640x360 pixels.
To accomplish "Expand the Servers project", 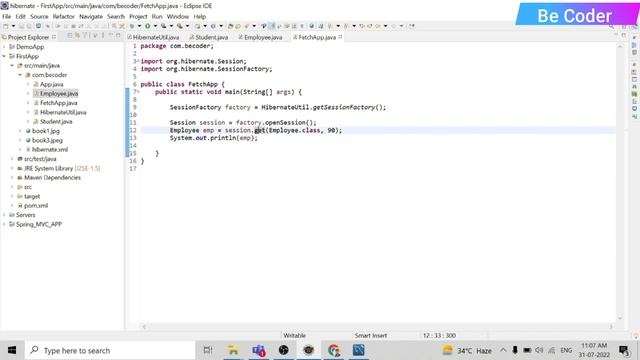I will 4,215.
